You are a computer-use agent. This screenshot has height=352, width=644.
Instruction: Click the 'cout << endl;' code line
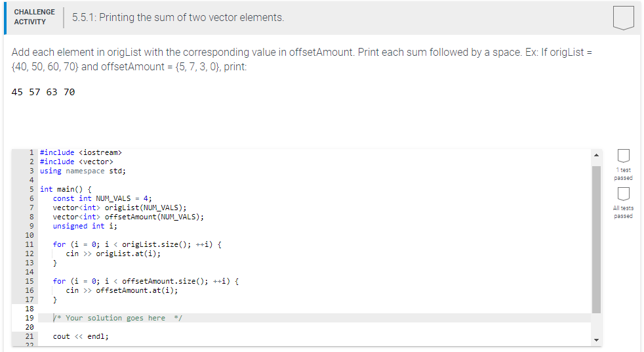pos(81,336)
